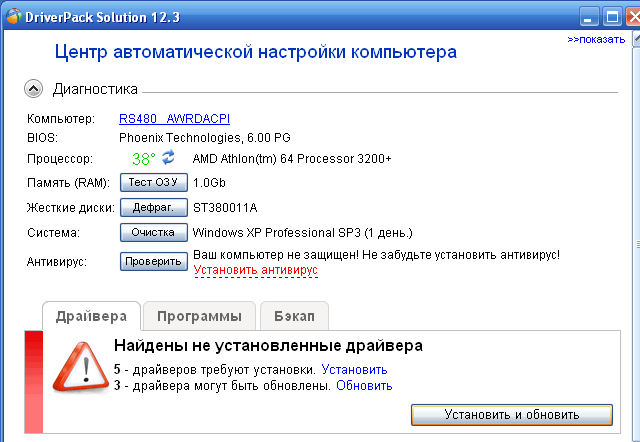Screen dimensions: 640x442
Task: Click the >>показать link
Action: click(x=596, y=40)
